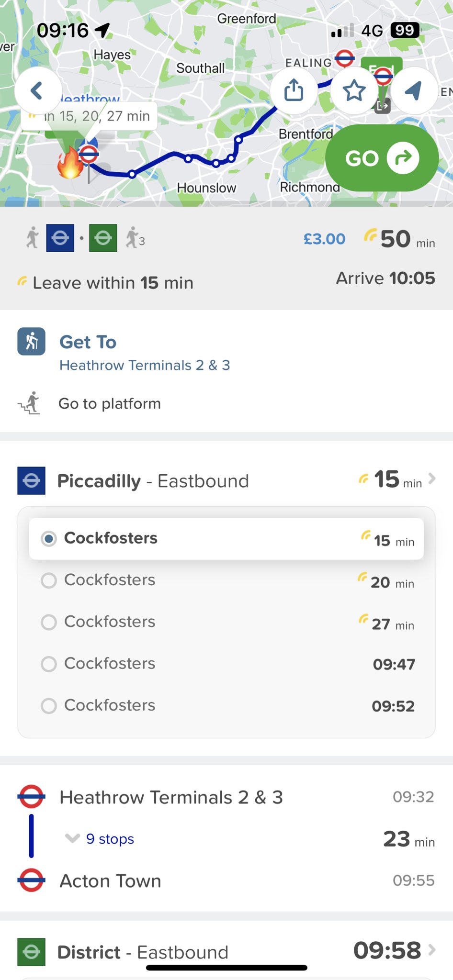Image resolution: width=453 pixels, height=980 pixels.
Task: Tap the Acton Town stop row
Action: pos(110,880)
